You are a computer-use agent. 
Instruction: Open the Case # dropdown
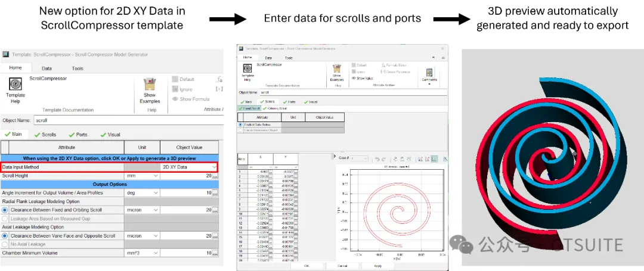coord(360,158)
